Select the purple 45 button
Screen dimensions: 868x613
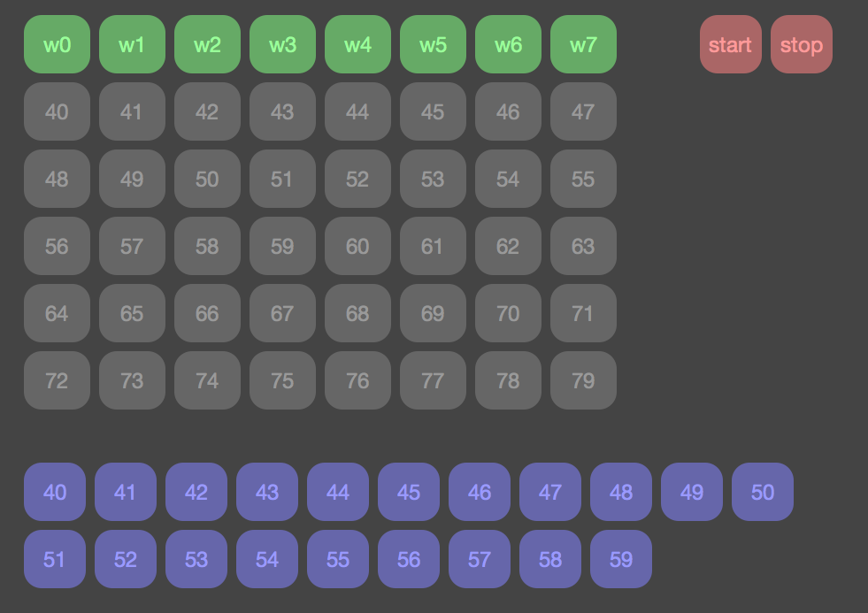pyautogui.click(x=409, y=492)
